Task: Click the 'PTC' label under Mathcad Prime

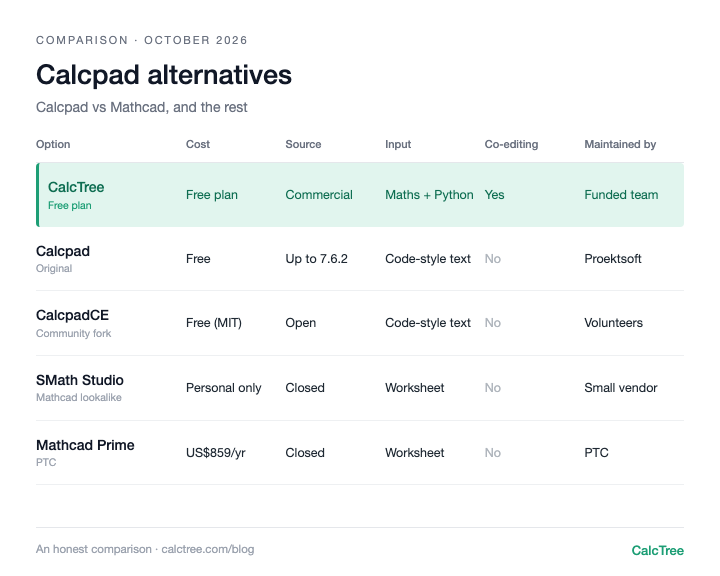Action: pos(46,463)
